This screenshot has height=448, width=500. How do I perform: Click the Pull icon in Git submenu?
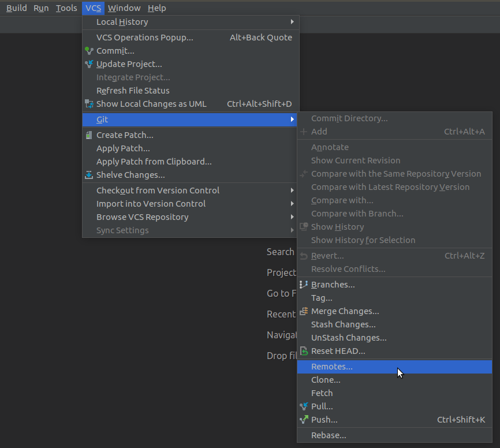coord(303,406)
